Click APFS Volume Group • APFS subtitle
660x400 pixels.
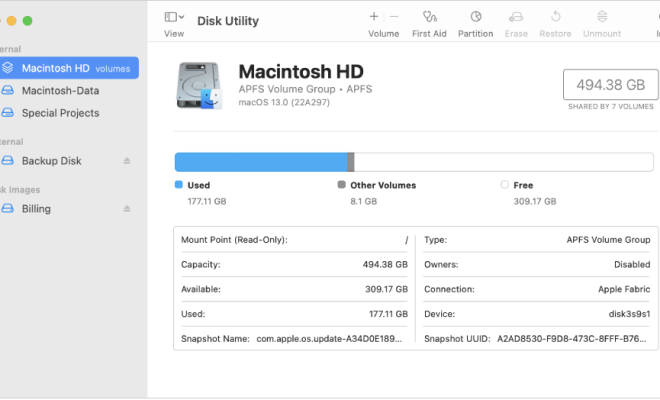click(x=305, y=89)
